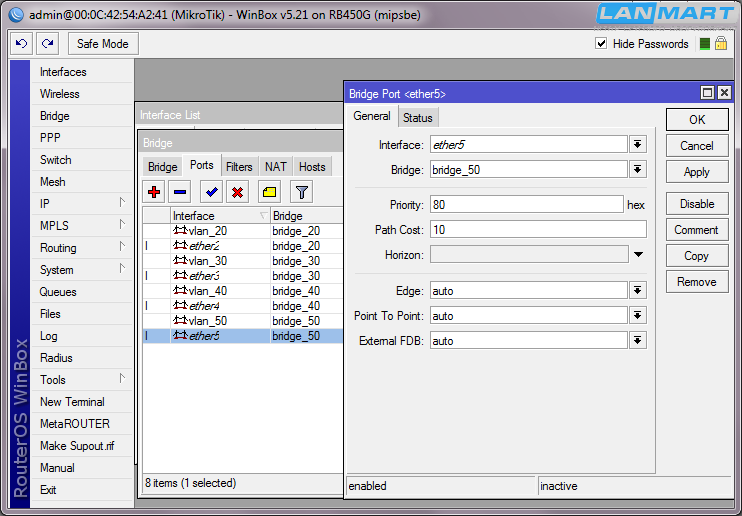
Task: Click the port icon beside ether4
Action: point(180,306)
